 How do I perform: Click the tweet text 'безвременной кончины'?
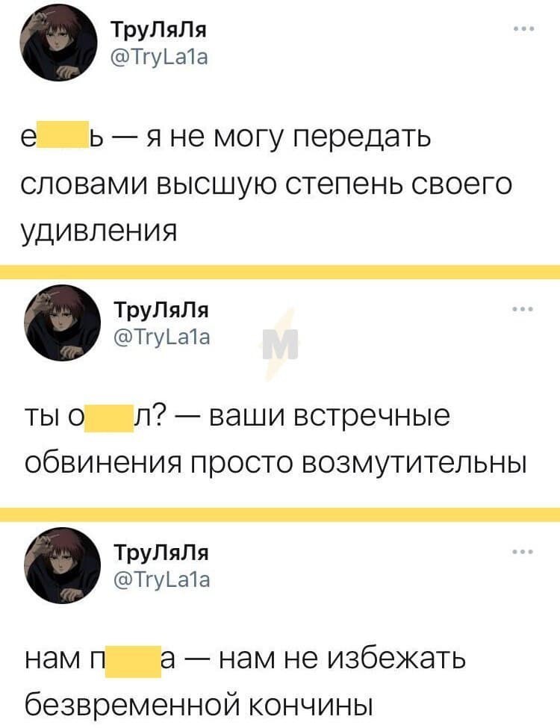(198, 703)
